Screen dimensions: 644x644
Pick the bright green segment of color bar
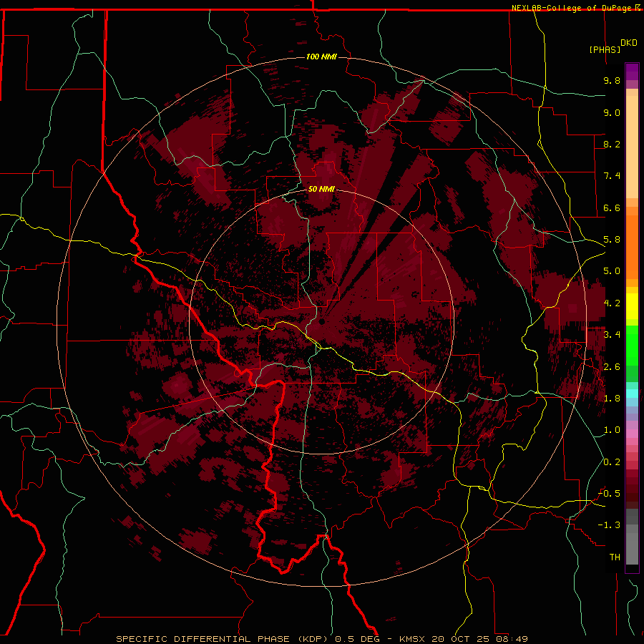(632, 346)
